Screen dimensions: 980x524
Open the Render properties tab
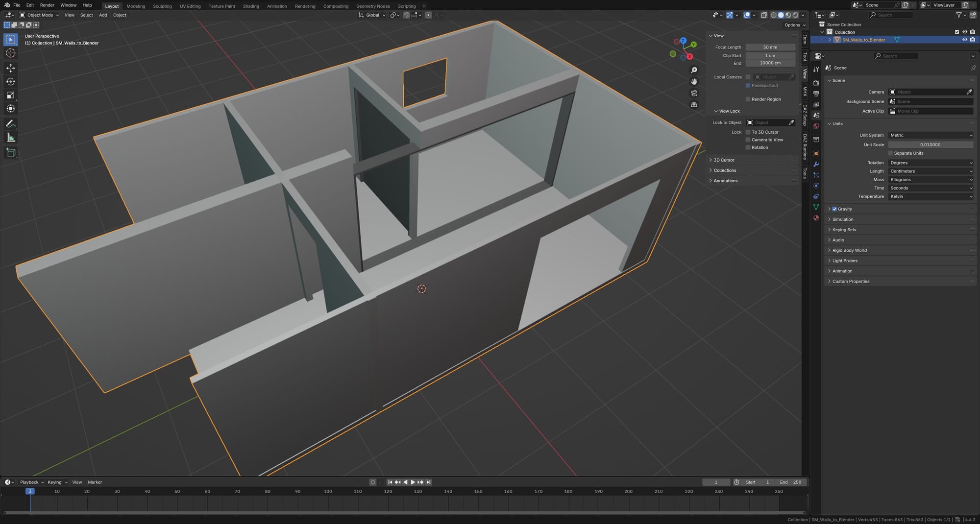(x=816, y=83)
